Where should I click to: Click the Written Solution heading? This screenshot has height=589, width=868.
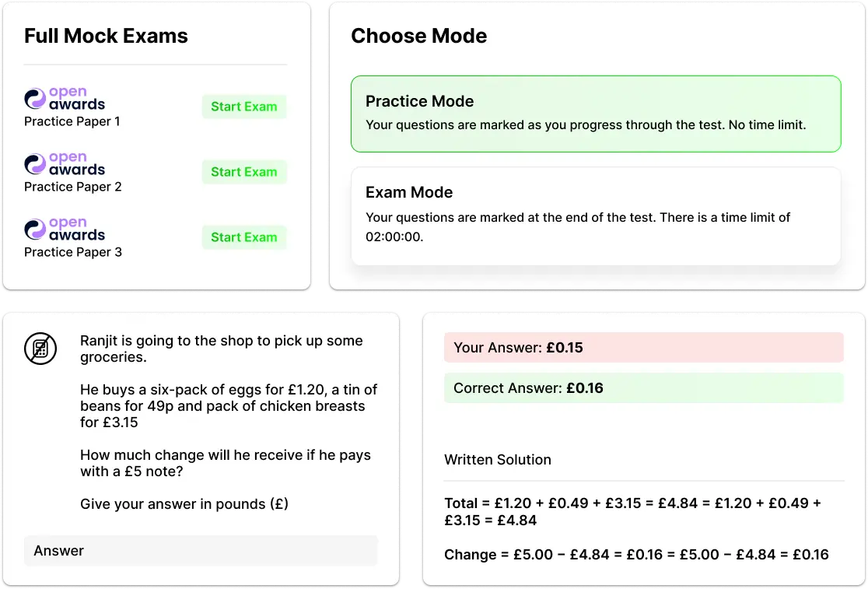498,460
